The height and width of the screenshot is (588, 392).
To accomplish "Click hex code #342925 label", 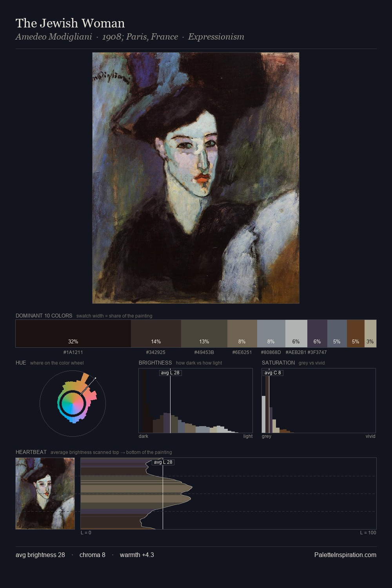I will coord(156,352).
